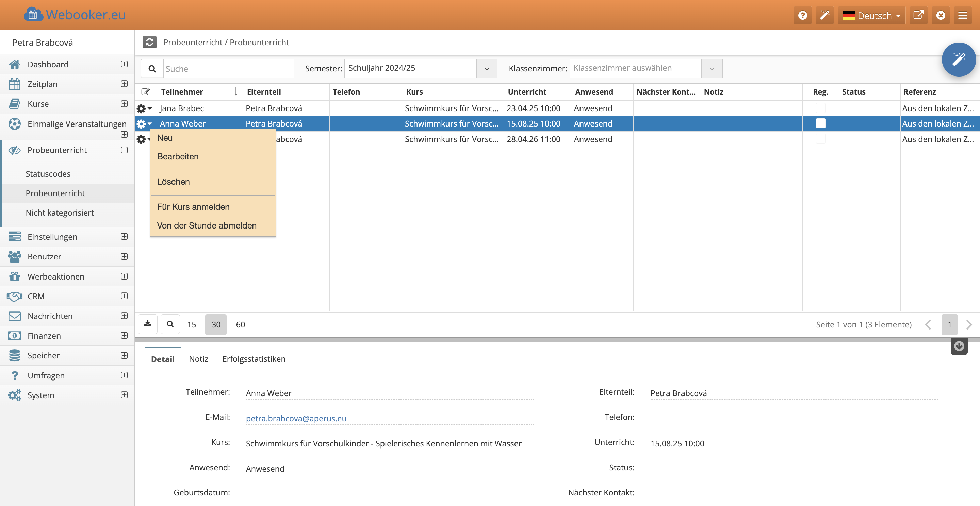The image size is (980, 506).
Task: Open the hamburger menu in top bar
Action: coord(963,15)
